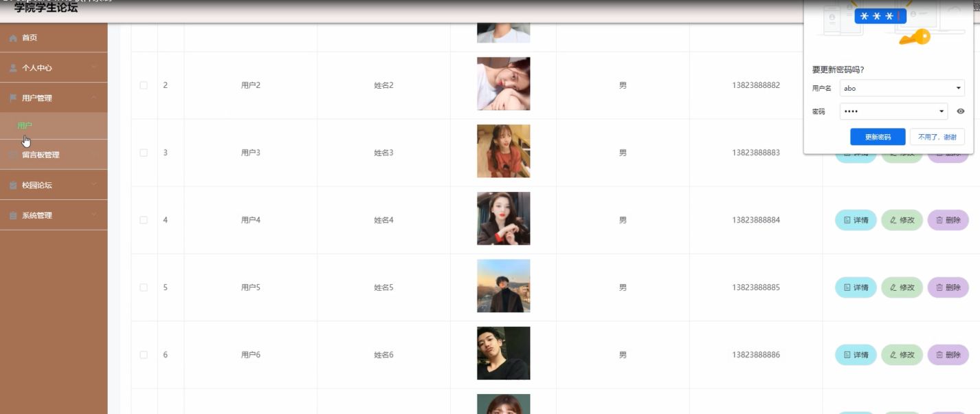This screenshot has height=414, width=980.
Task: Click the 更新密码 button
Action: [x=878, y=137]
